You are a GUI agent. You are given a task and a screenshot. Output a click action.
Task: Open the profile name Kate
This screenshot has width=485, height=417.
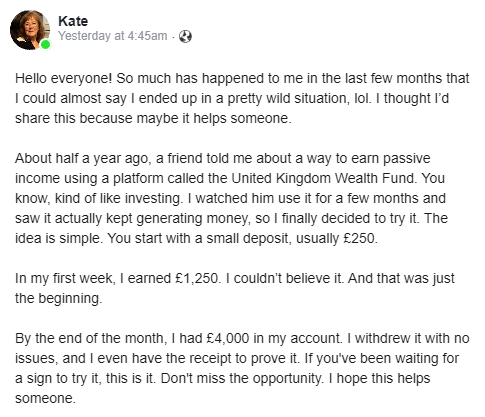tap(73, 21)
